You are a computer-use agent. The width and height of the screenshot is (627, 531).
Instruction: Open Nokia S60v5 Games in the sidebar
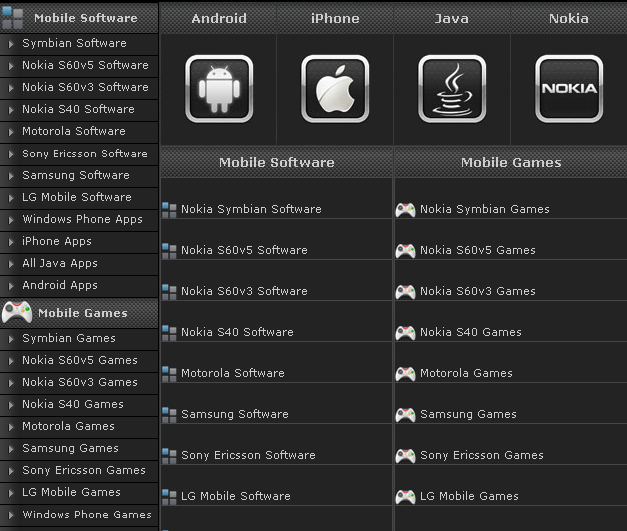tap(80, 360)
